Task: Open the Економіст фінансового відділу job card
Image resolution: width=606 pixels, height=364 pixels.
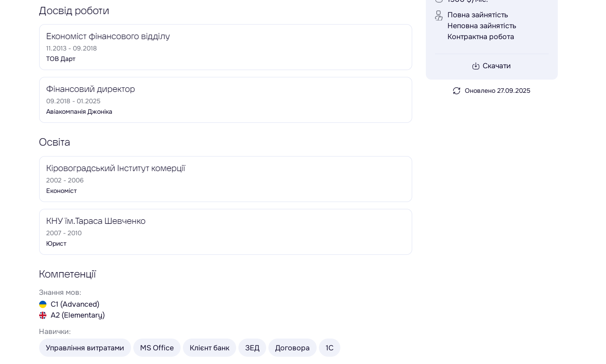Action: pyautogui.click(x=225, y=47)
